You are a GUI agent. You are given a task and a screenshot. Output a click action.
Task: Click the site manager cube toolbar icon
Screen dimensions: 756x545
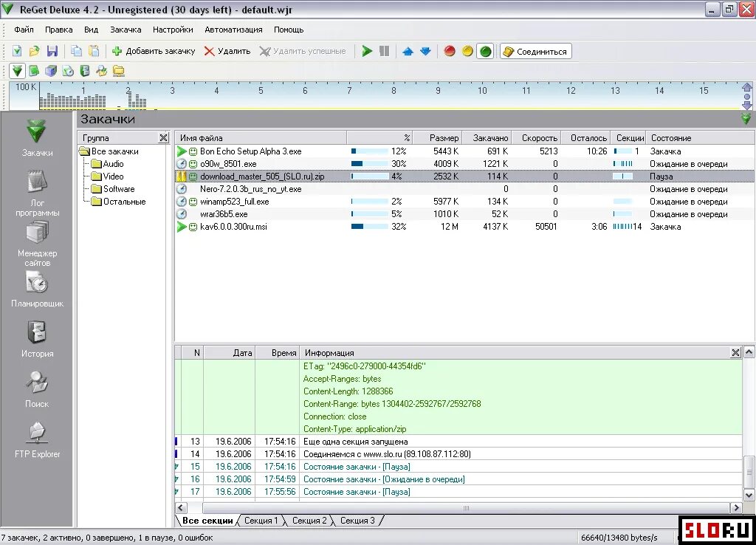51,71
